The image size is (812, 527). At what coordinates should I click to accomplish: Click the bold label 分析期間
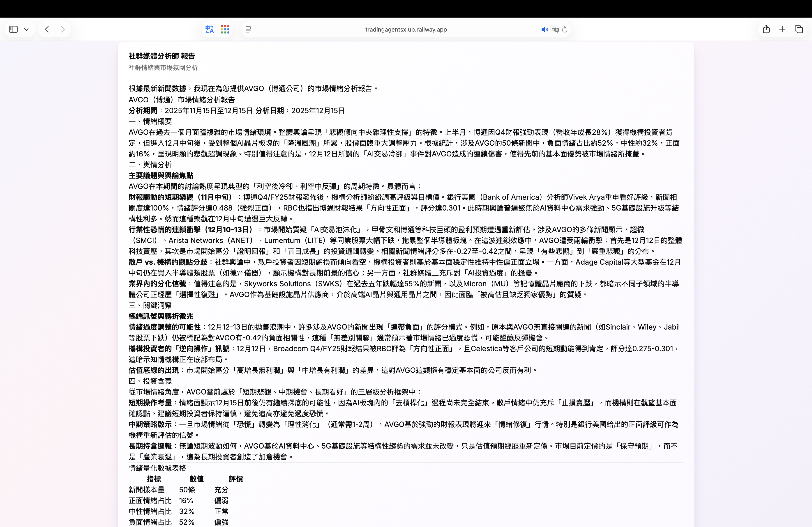(x=143, y=111)
